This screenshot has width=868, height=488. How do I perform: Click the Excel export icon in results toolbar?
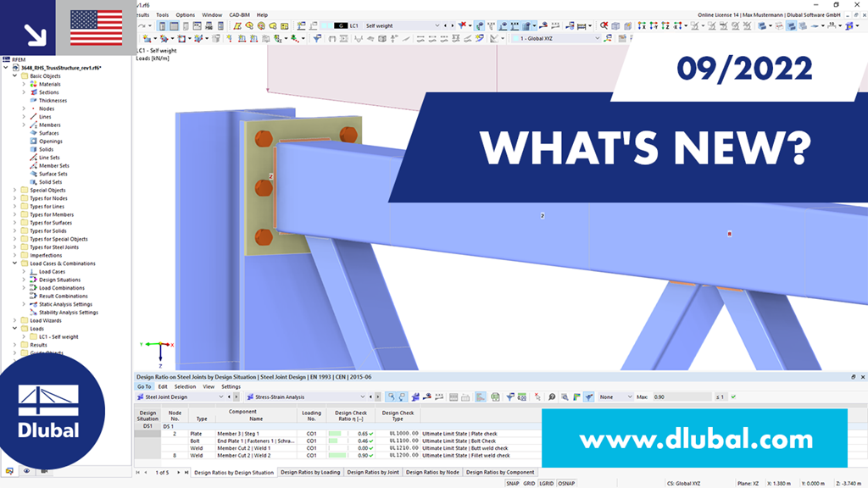click(495, 396)
